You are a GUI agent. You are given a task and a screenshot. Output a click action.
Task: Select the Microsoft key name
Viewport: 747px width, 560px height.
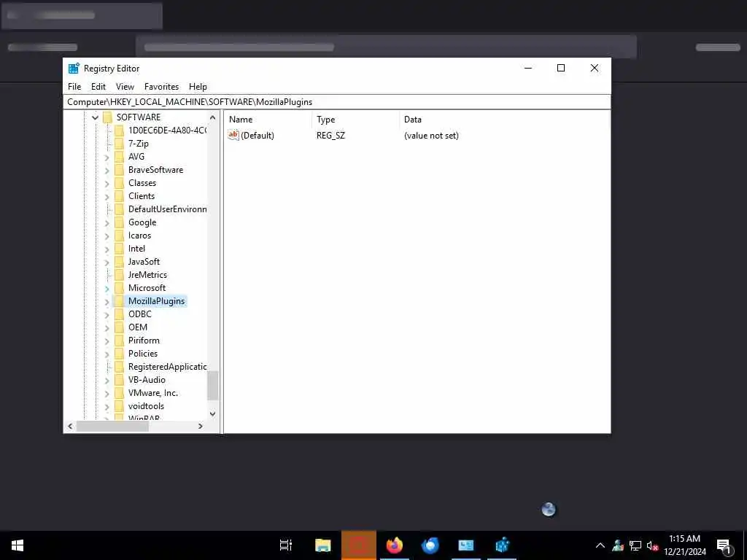(x=147, y=288)
